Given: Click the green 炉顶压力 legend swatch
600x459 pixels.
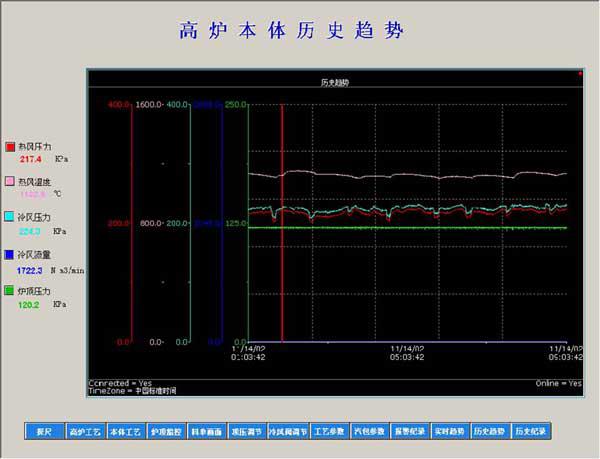Looking at the screenshot, I should click(10, 290).
